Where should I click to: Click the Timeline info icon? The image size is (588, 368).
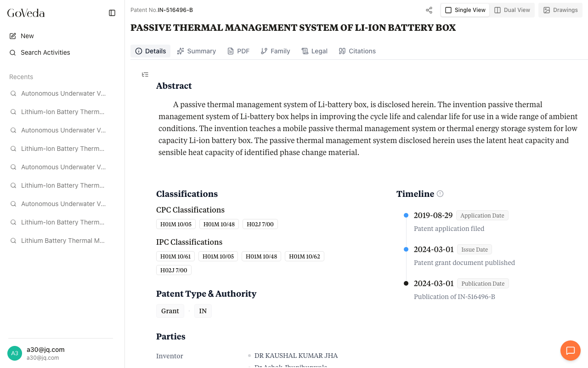(x=440, y=194)
